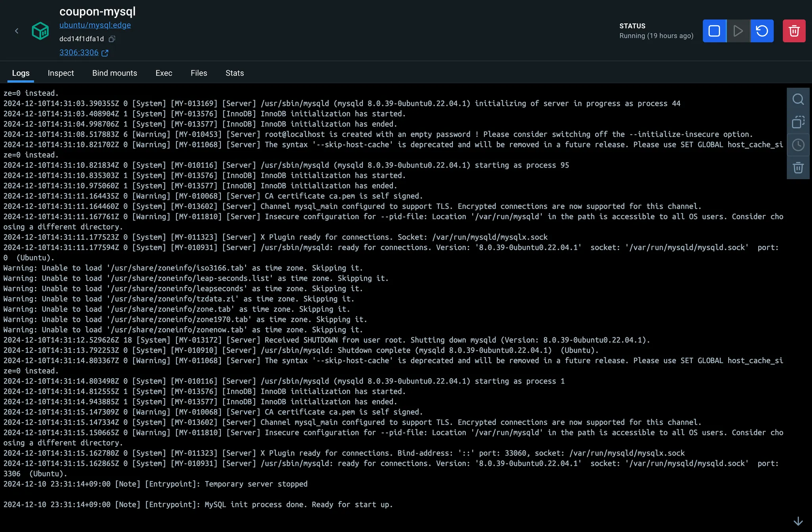812x532 pixels.
Task: Open search in logs panel
Action: click(x=798, y=99)
